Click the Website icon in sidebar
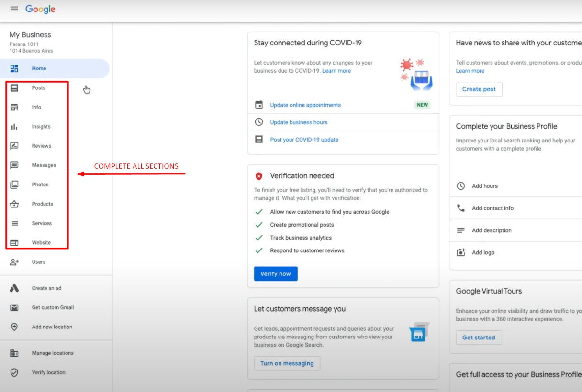This screenshot has height=392, width=582. click(x=14, y=243)
